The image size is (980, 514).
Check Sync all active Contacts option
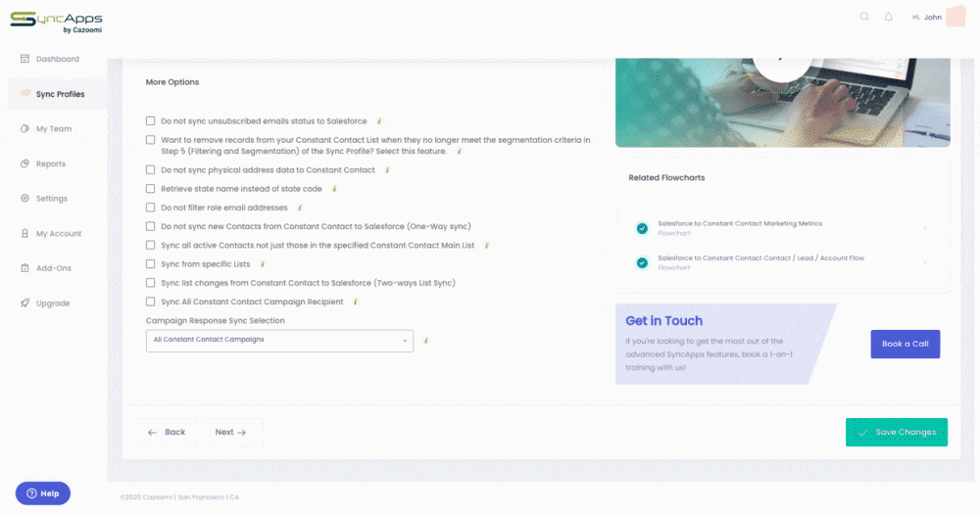tap(151, 245)
